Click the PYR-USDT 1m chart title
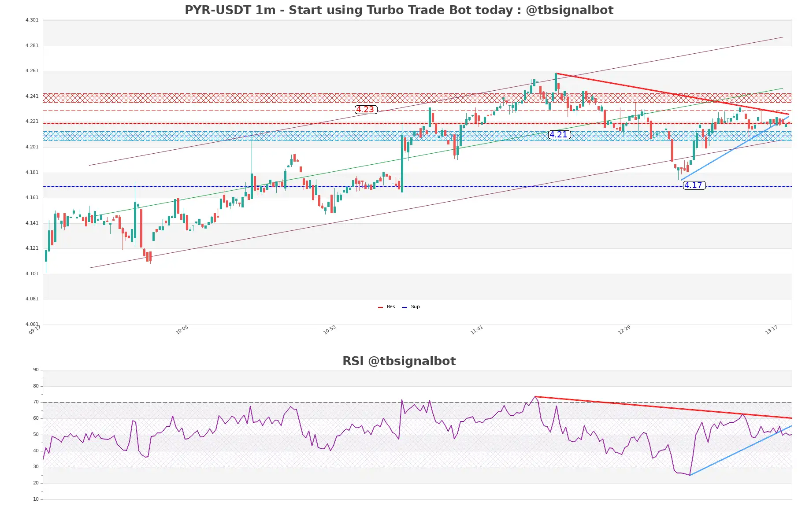Screen dimensions: 798x532 click(399, 10)
